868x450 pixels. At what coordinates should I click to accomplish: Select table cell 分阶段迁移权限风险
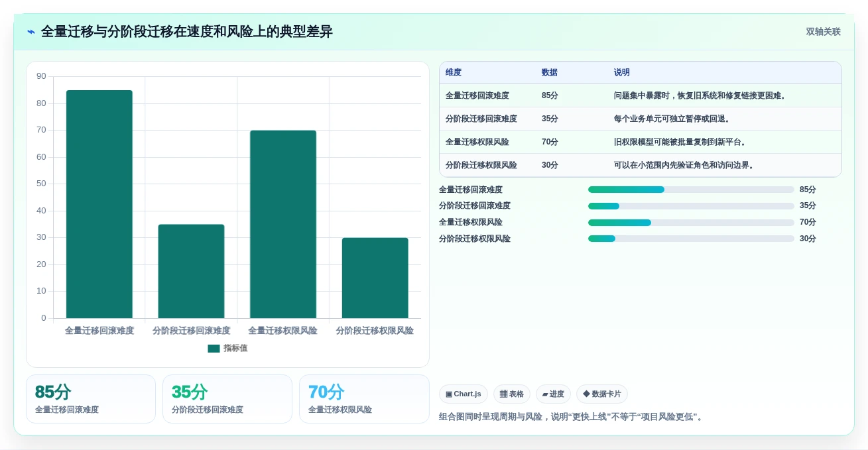(481, 165)
